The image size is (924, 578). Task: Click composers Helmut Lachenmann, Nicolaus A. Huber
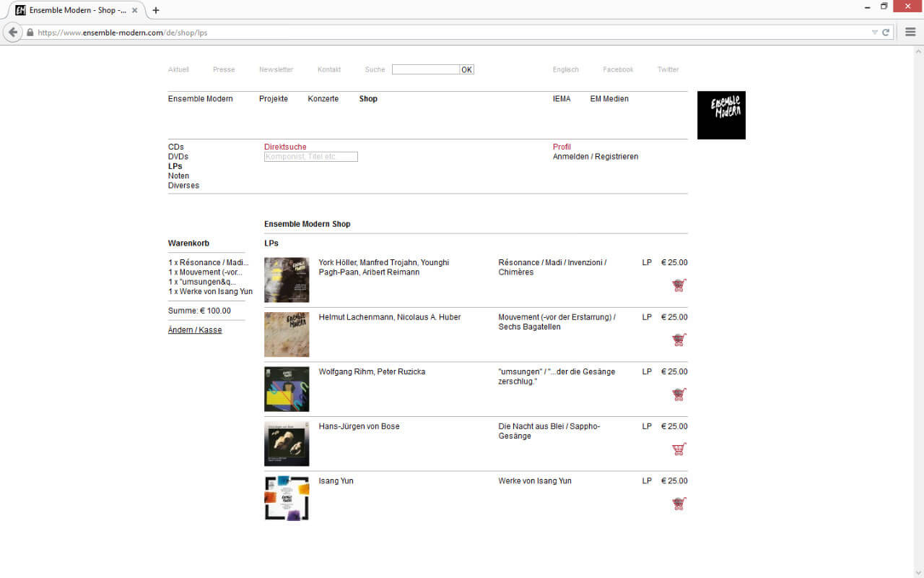pos(390,317)
